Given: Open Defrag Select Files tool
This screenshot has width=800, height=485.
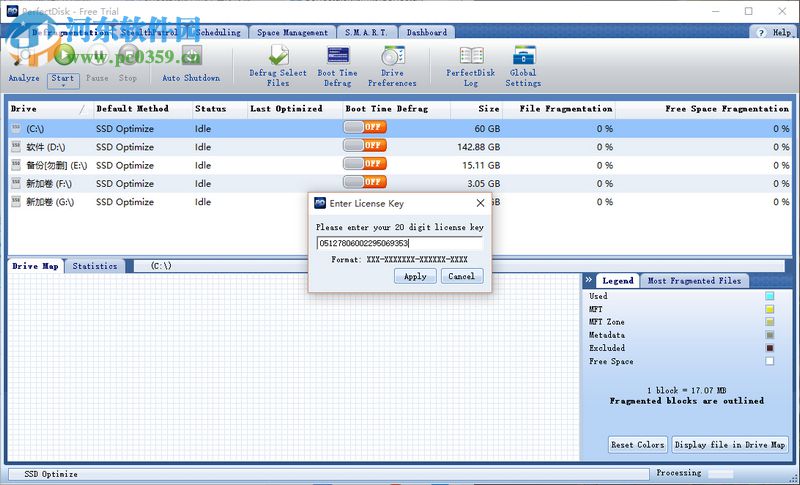Looking at the screenshot, I should pos(278,60).
